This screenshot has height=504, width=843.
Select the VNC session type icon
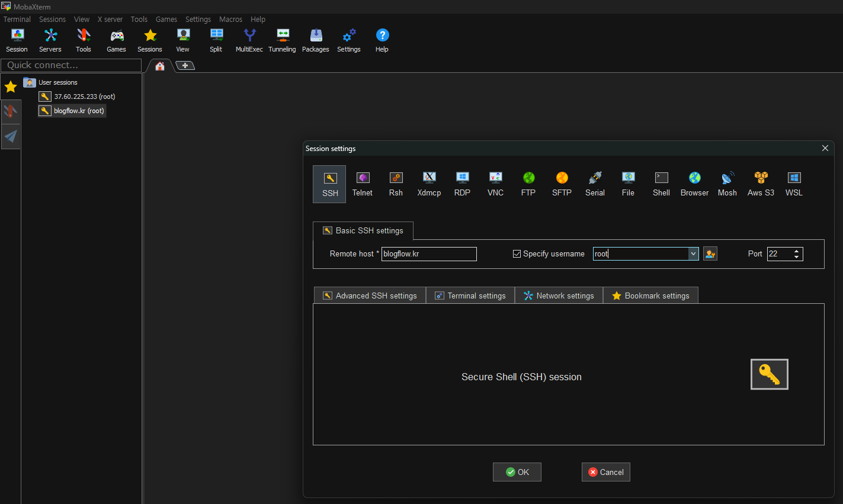click(495, 184)
